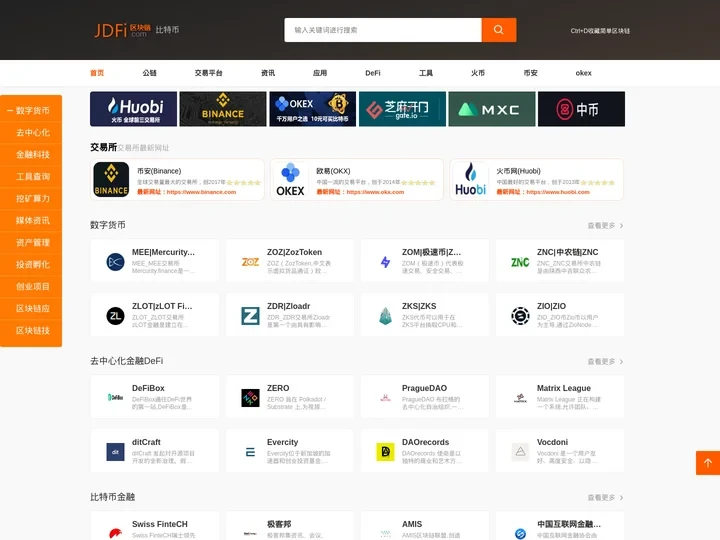
Task: Click the 中币 banner
Action: pos(581,109)
